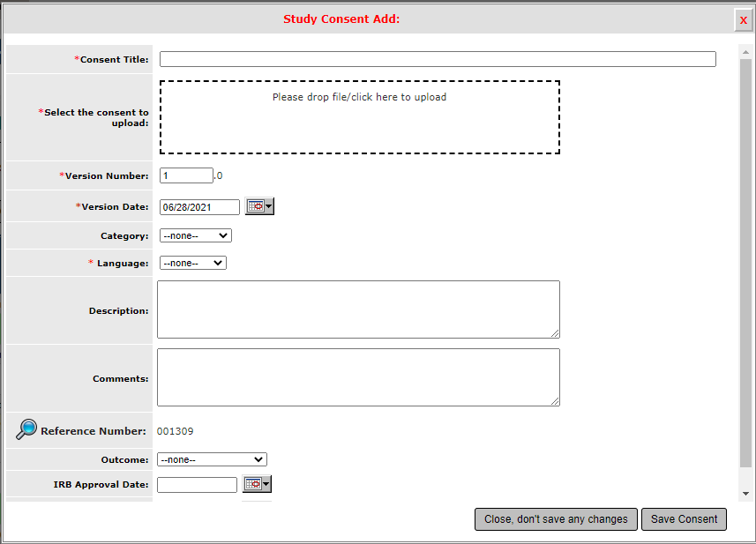
Task: Click inside the Description text area
Action: (358, 309)
